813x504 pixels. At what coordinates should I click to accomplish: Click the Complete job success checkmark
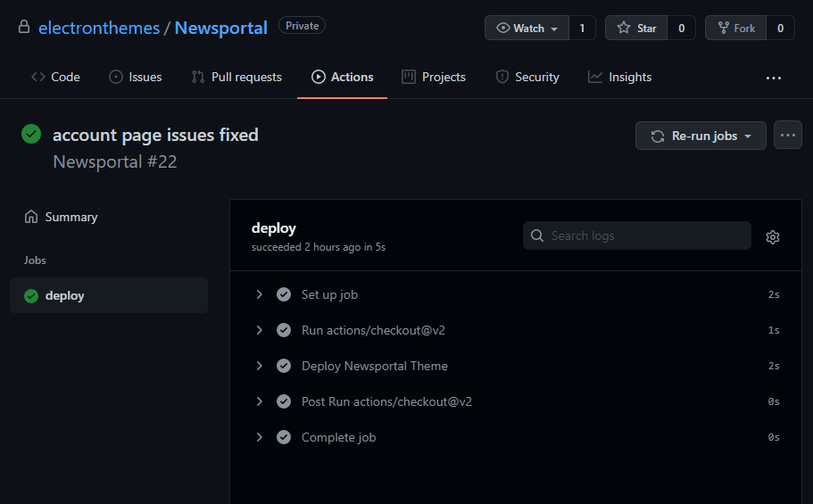(x=284, y=437)
